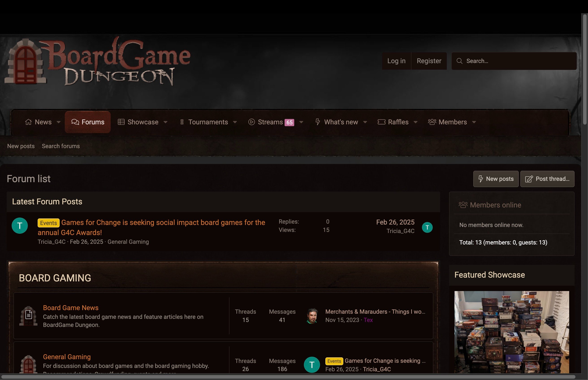Click the Log in button

click(396, 61)
